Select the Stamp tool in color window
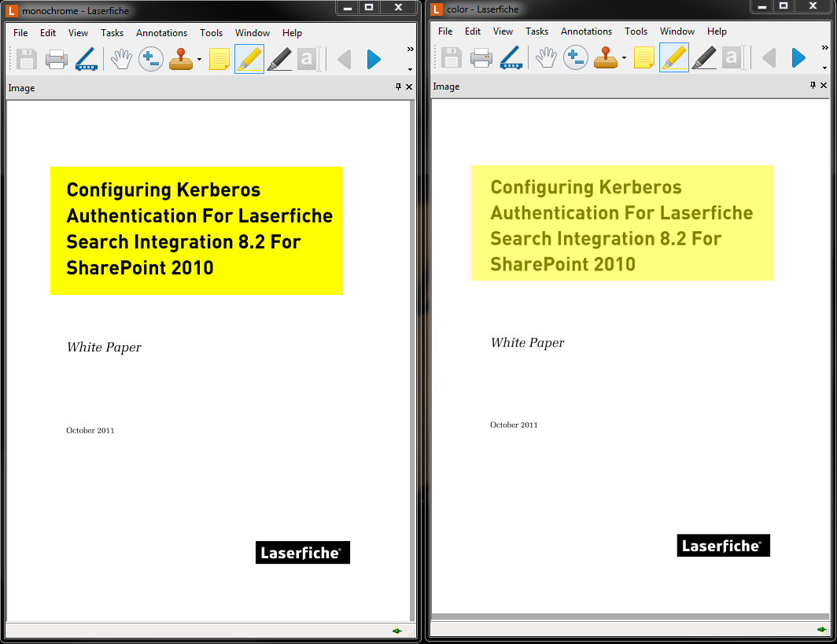 (x=606, y=57)
